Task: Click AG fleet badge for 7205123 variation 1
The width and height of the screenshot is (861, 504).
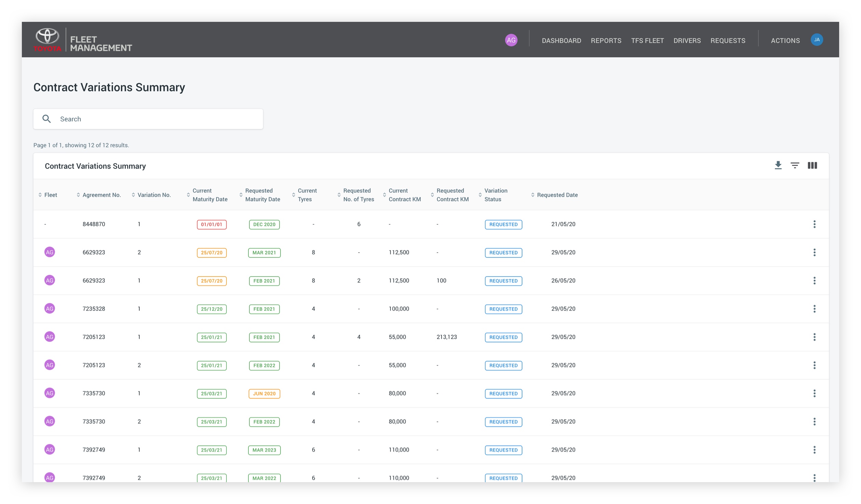Action: coord(50,337)
